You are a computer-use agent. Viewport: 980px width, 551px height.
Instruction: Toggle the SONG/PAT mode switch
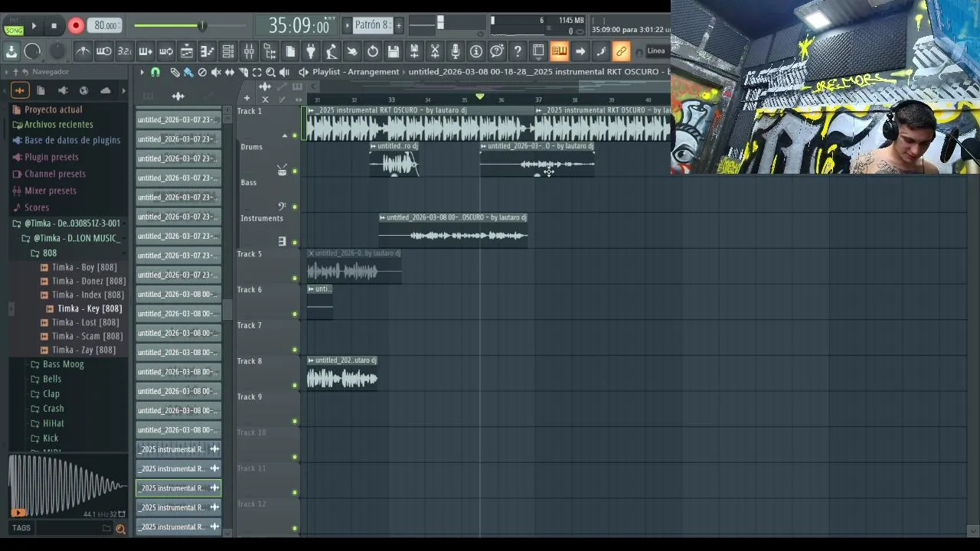(x=14, y=26)
